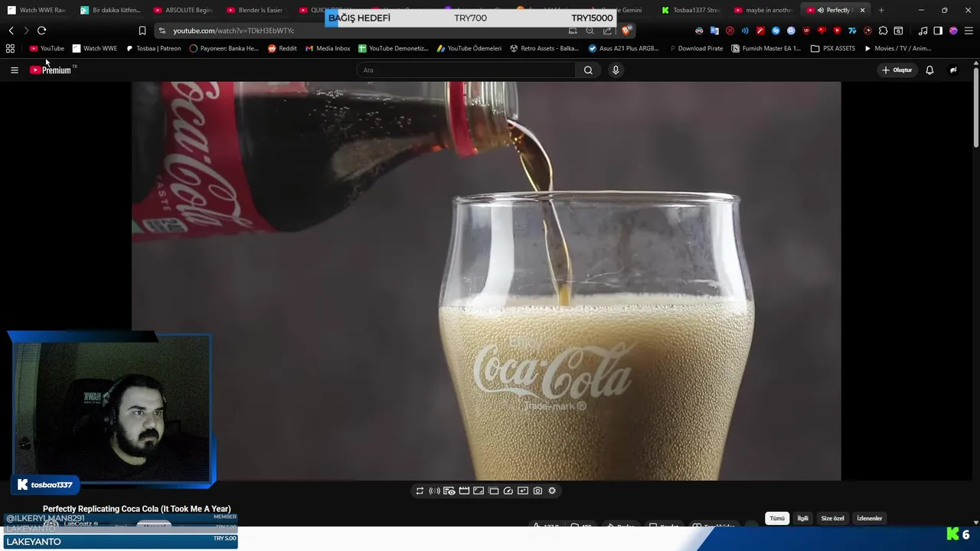This screenshot has height=551, width=980.
Task: Open the Media Inbox bookmark
Action: coord(328,48)
